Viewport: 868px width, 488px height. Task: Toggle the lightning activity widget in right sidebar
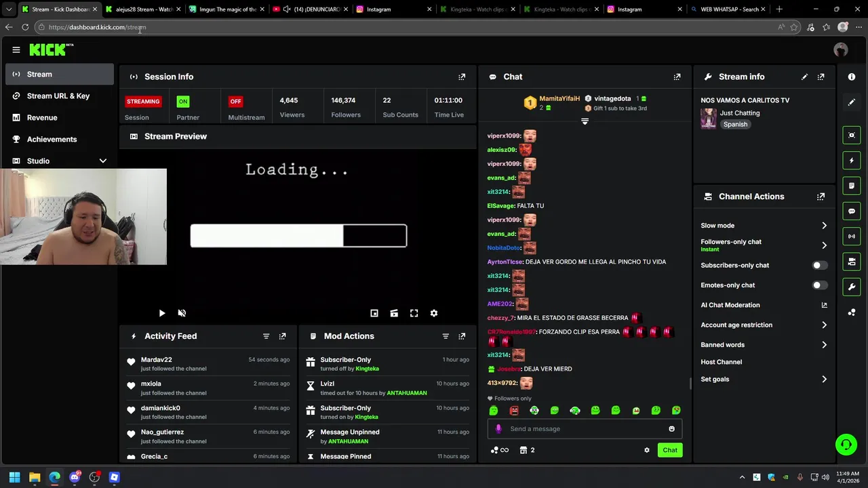[x=852, y=161]
